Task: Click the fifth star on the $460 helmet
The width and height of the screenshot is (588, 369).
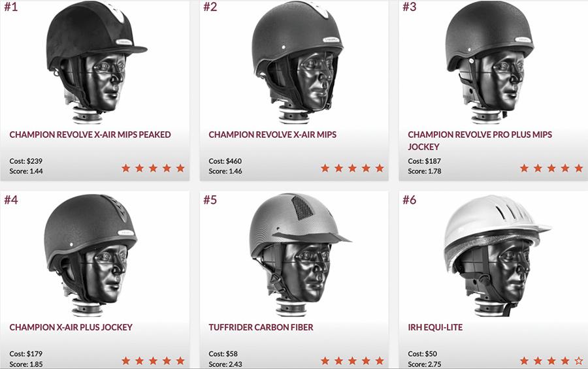Action: pyautogui.click(x=380, y=168)
